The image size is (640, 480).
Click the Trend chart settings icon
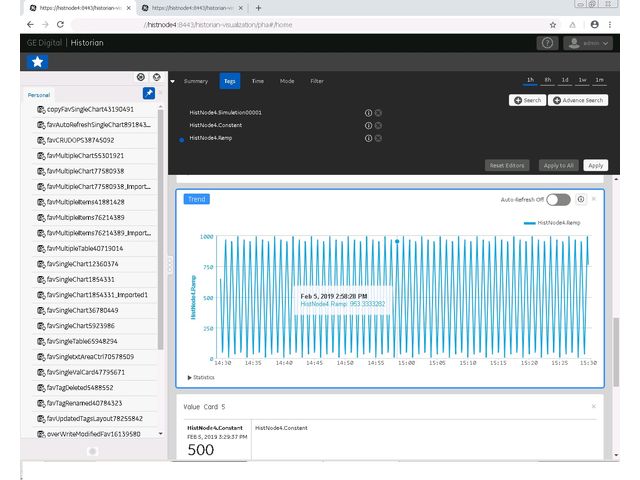pos(581,199)
